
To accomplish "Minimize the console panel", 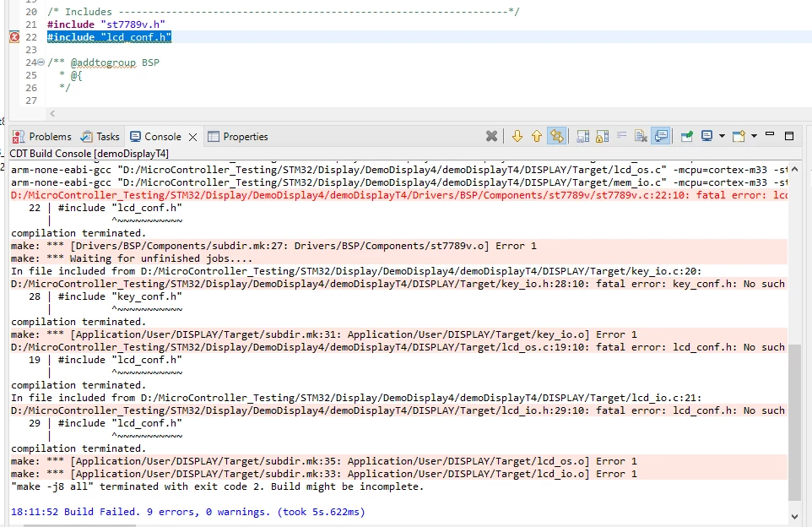I will (770, 135).
